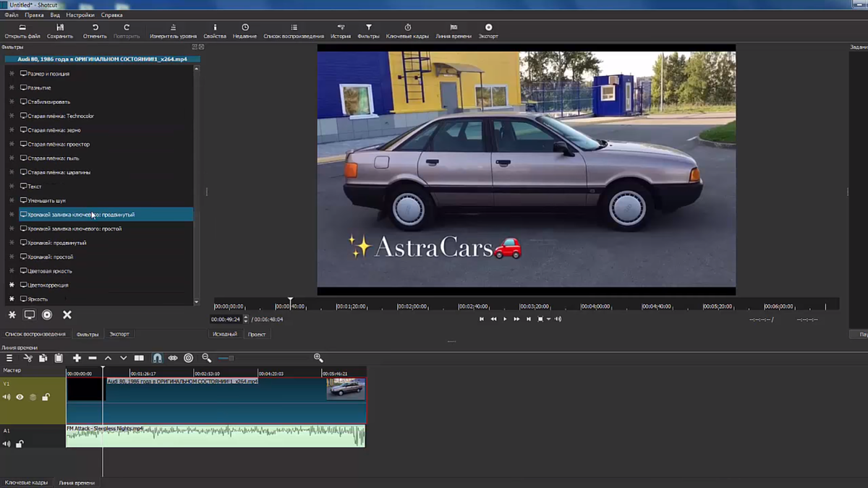Split the clip at the playhead
The image size is (868, 488).
tap(140, 358)
